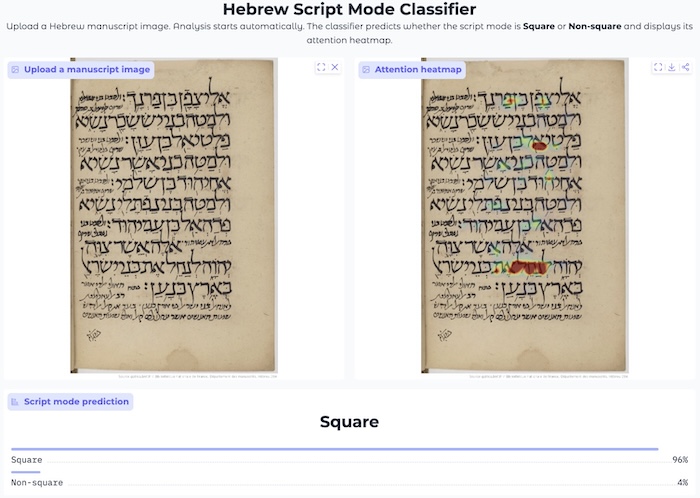Click the Square confidence bar
700x498 pixels.
tap(335, 449)
